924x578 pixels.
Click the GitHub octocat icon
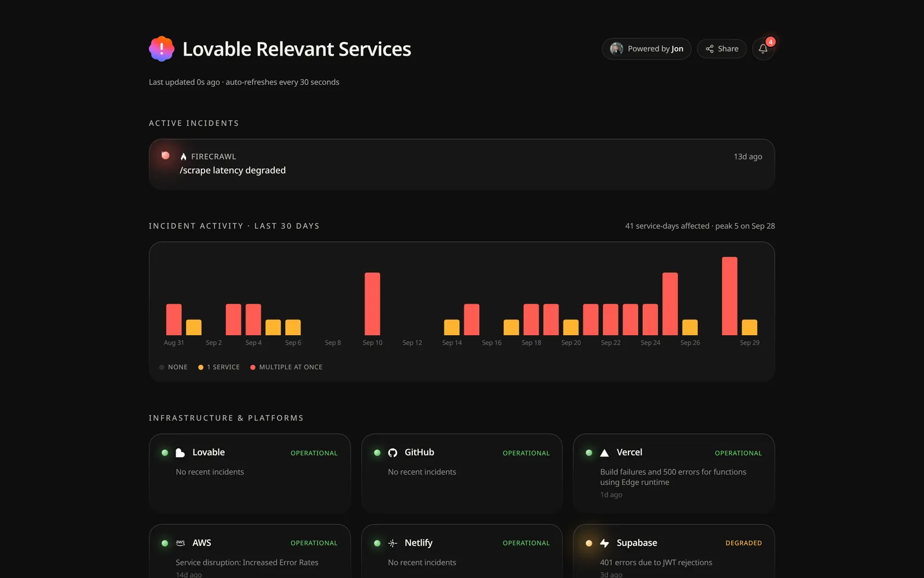[393, 453]
